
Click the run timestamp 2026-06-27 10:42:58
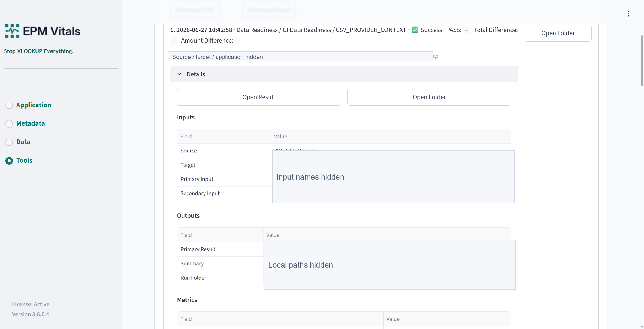pos(204,30)
